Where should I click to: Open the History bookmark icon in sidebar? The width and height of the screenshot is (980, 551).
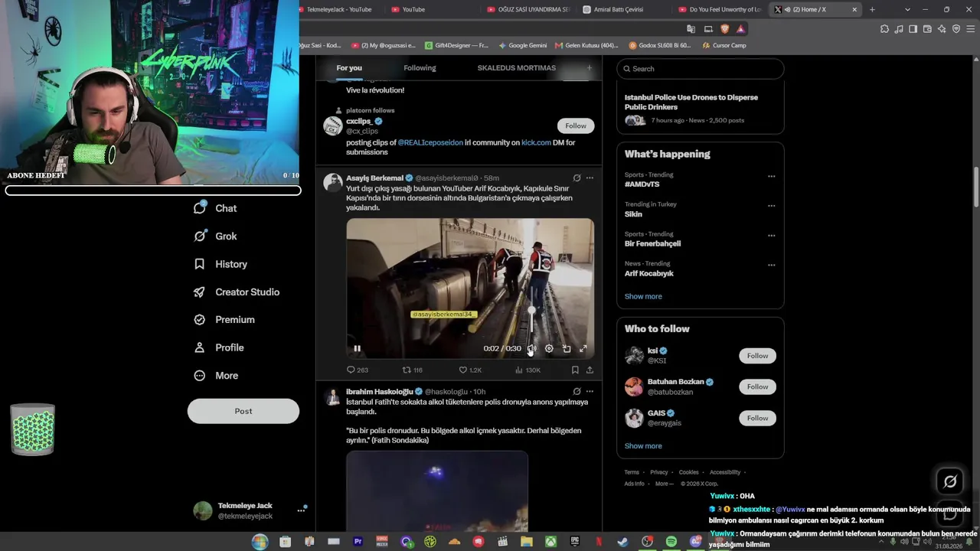199,264
